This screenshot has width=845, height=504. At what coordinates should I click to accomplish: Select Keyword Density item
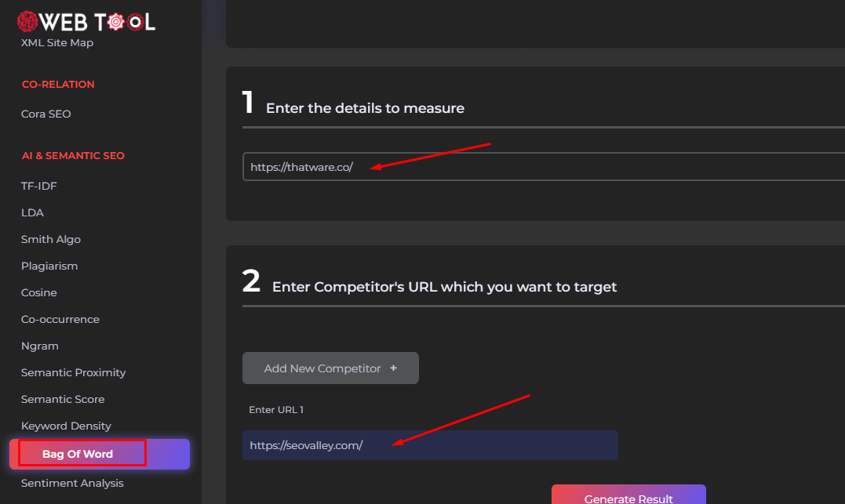click(x=66, y=426)
